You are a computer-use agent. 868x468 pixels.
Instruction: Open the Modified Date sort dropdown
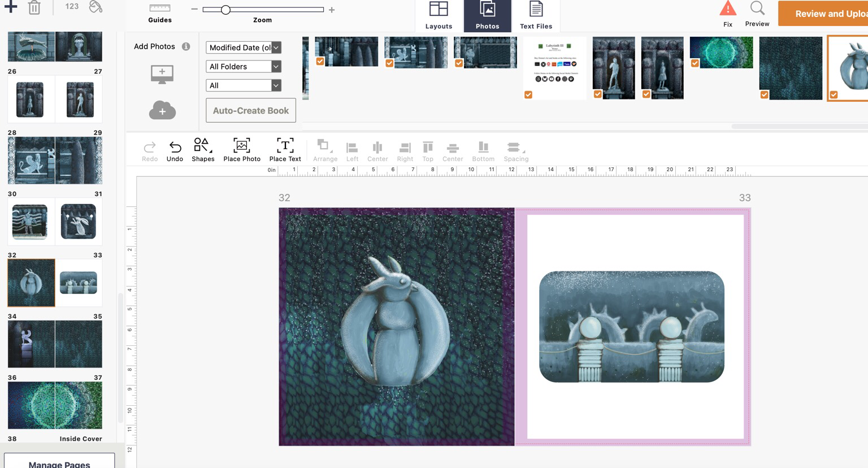pyautogui.click(x=244, y=47)
